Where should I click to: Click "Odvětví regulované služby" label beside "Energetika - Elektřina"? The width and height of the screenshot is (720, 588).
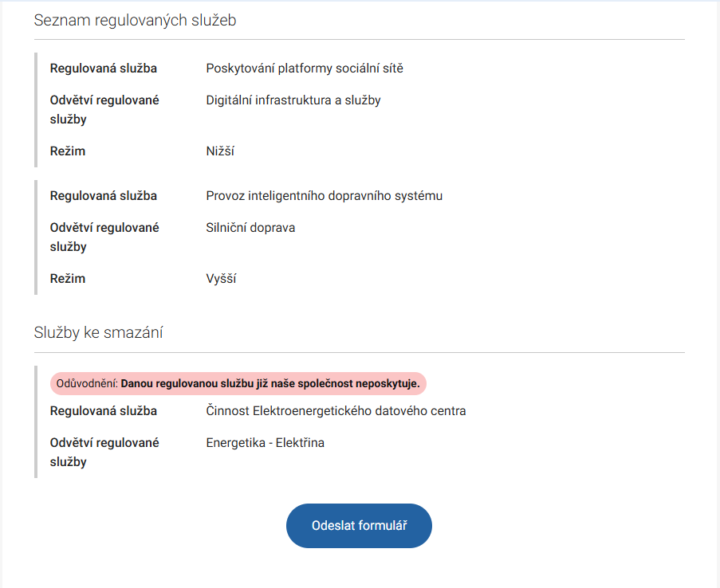tap(104, 453)
